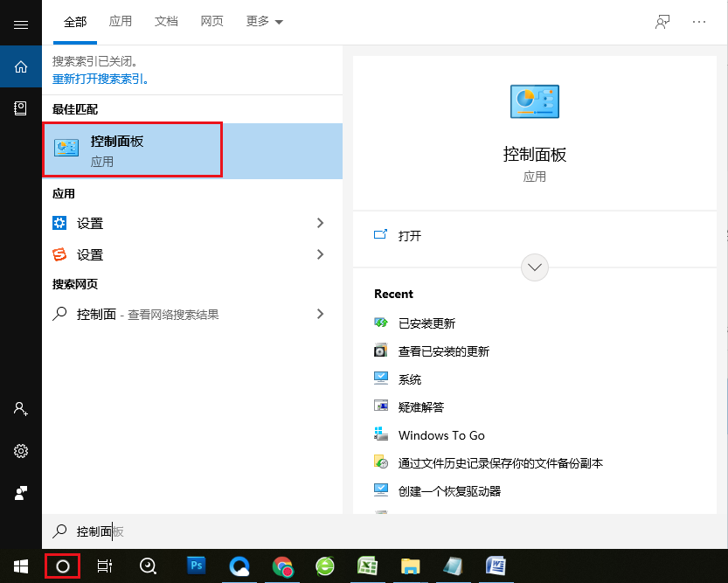
Task: Expand more actions with the chevron circle
Action: point(534,267)
